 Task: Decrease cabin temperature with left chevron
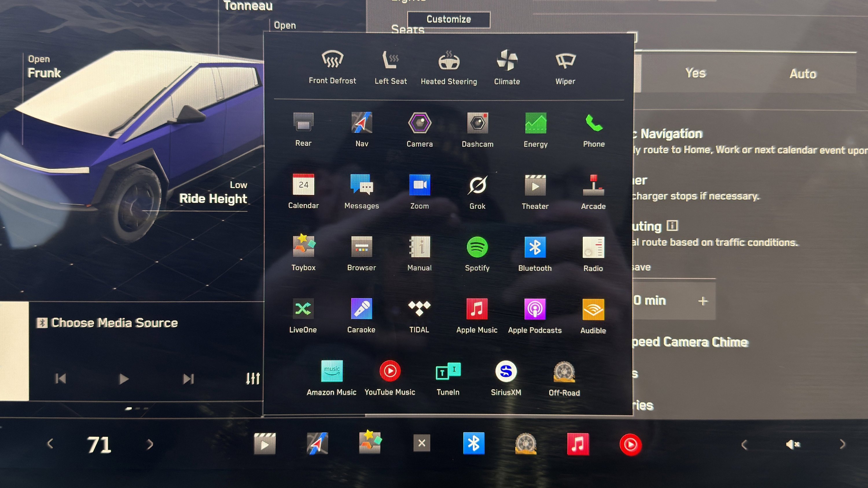click(x=50, y=444)
